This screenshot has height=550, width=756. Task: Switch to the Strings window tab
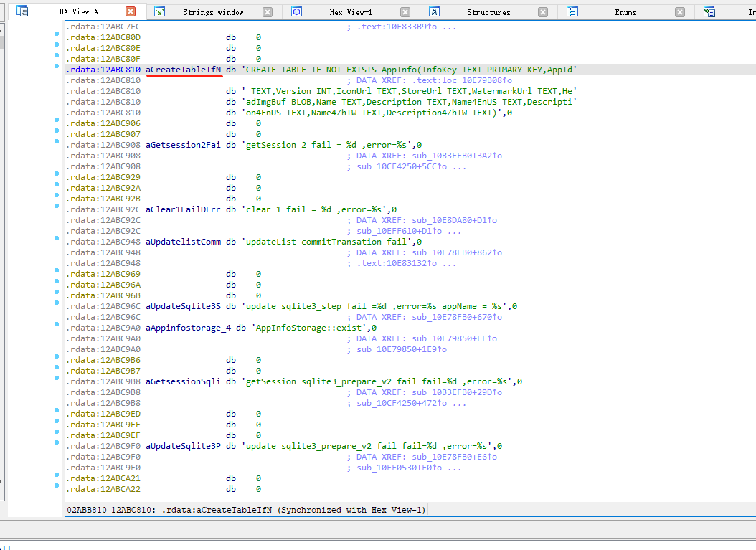213,11
